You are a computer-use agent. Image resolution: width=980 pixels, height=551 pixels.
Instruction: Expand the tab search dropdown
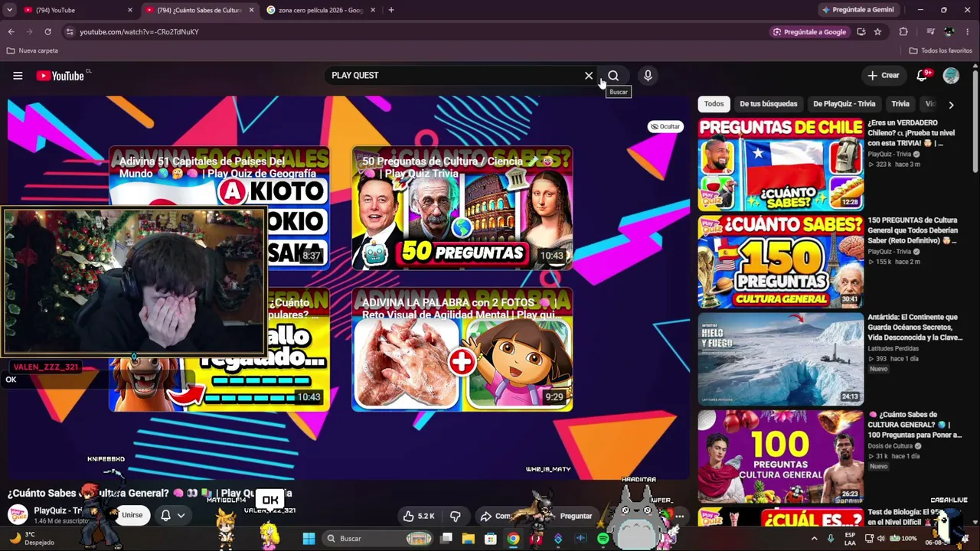(x=9, y=10)
